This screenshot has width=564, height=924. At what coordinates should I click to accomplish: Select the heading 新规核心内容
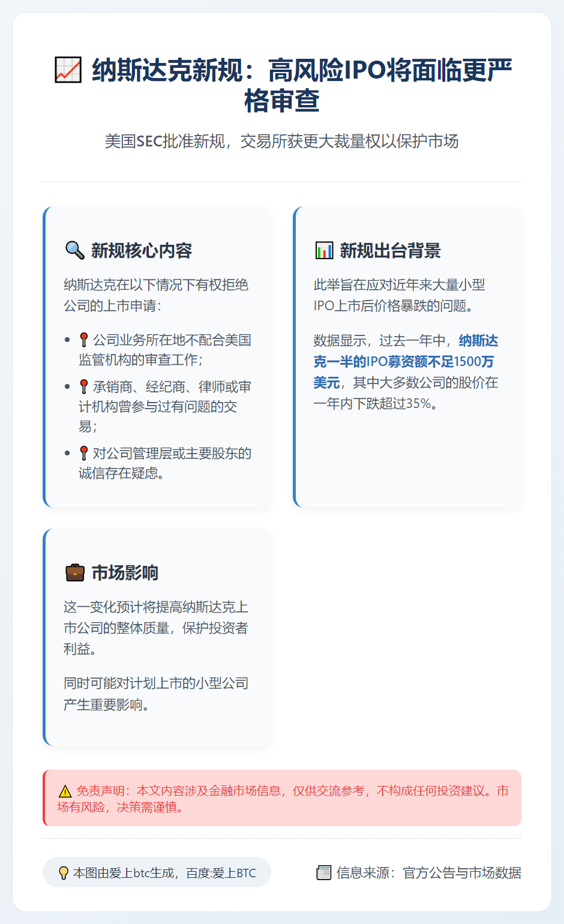click(142, 250)
